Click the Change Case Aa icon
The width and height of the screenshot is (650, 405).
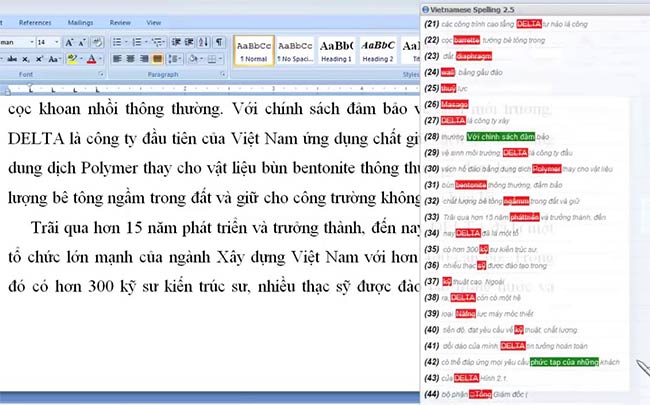(53, 59)
